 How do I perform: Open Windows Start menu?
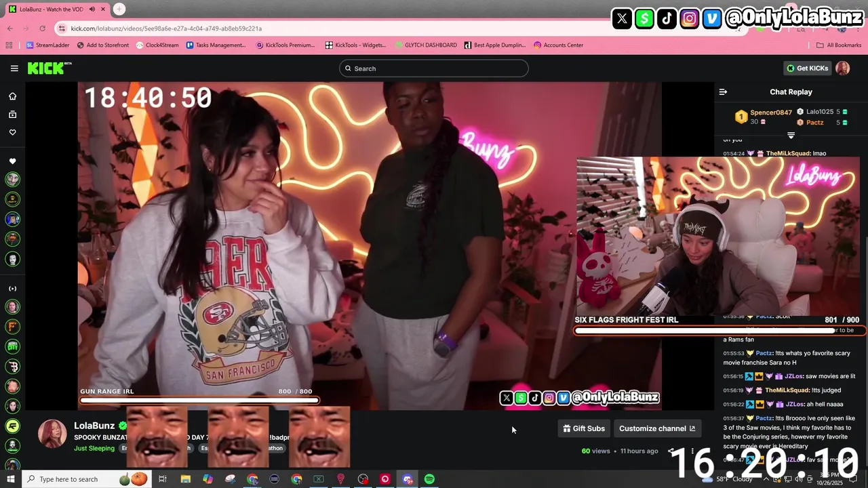pyautogui.click(x=10, y=479)
